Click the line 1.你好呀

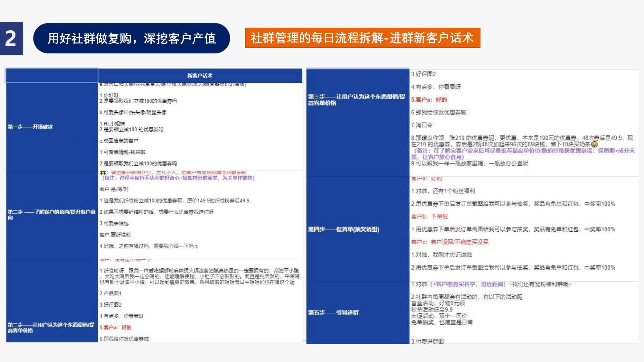pyautogui.click(x=109, y=95)
